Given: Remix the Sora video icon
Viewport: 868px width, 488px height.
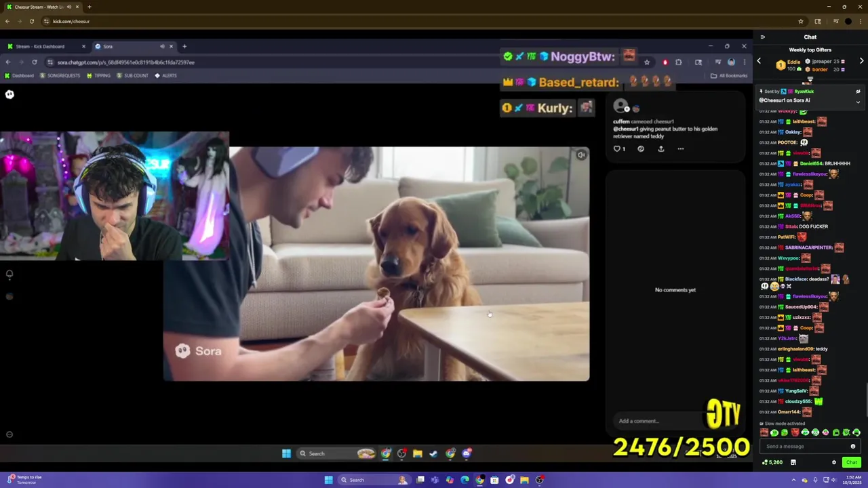Looking at the screenshot, I should pyautogui.click(x=641, y=148).
